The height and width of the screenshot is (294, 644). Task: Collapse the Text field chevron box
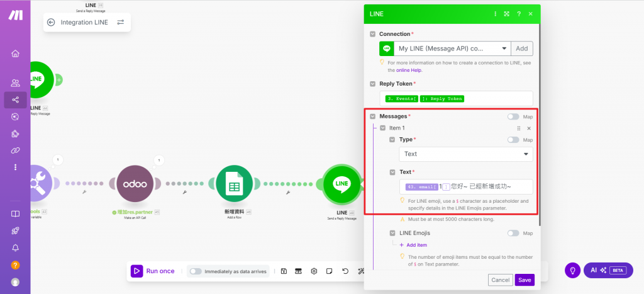click(392, 172)
